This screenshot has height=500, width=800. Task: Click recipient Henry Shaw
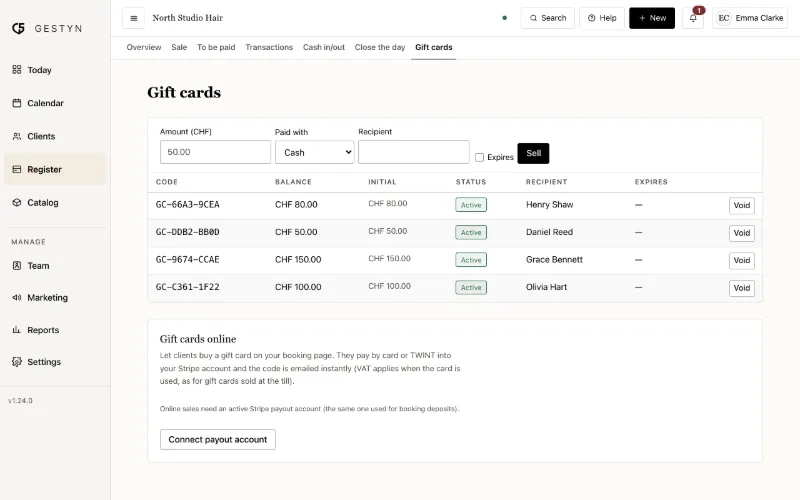pyautogui.click(x=549, y=205)
